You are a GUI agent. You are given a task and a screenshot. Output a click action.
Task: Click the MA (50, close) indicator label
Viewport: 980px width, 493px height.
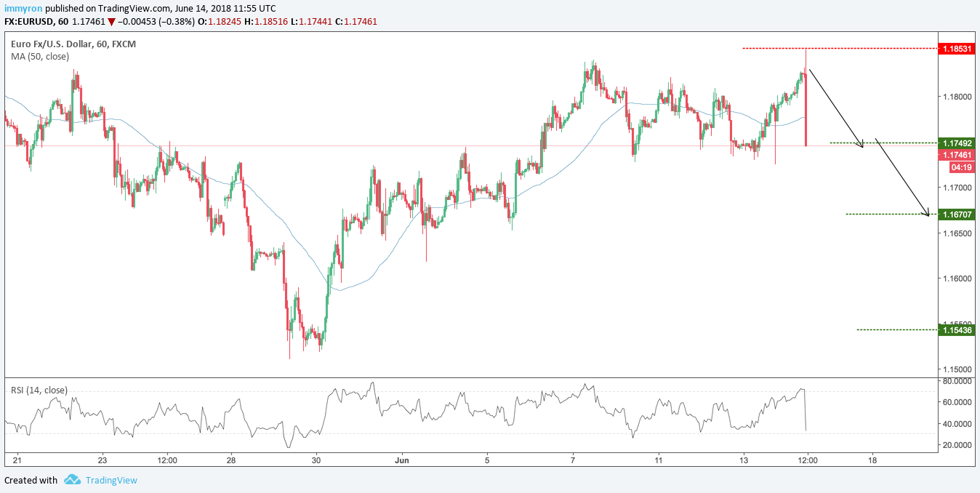[41, 56]
